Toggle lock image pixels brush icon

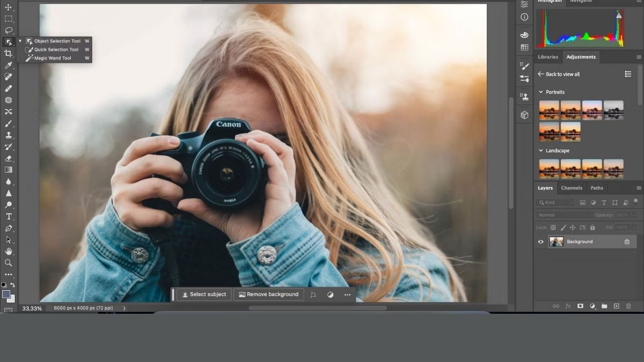click(562, 227)
